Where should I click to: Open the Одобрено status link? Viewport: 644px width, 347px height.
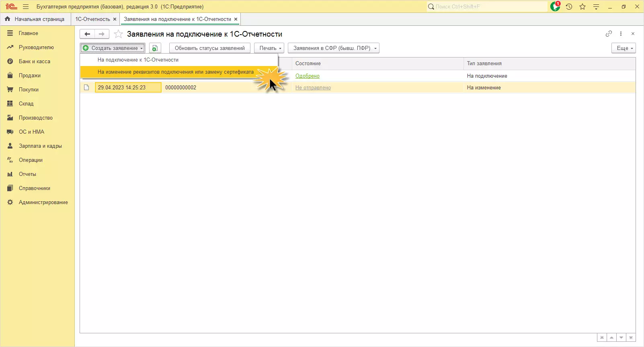tap(308, 76)
